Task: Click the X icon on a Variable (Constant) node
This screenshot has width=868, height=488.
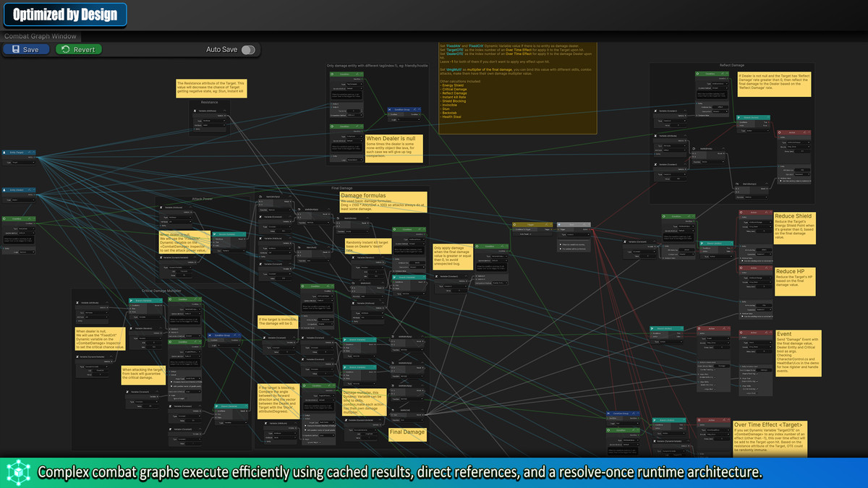Action: pos(260,216)
